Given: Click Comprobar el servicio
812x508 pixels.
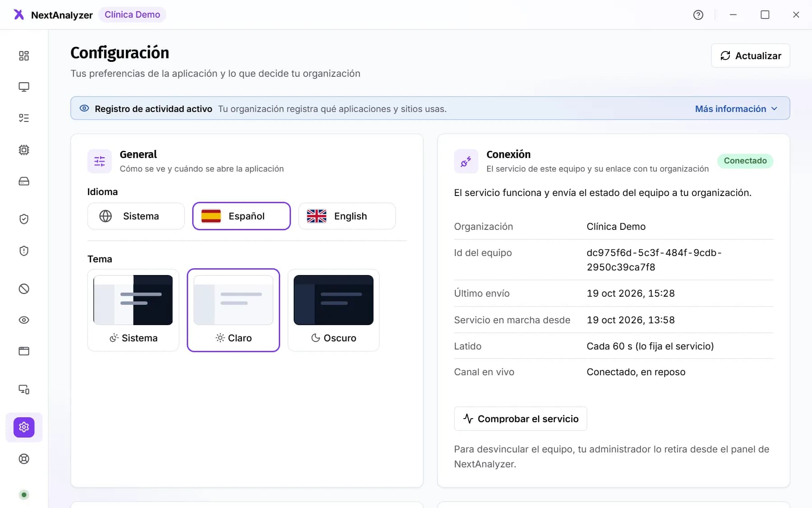Looking at the screenshot, I should click(x=521, y=419).
